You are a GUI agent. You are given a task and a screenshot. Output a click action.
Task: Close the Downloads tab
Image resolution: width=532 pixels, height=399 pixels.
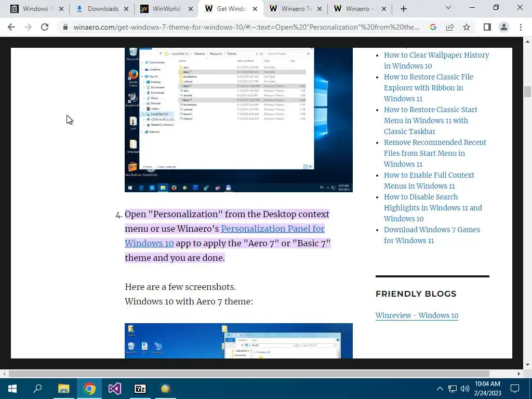pos(126,9)
